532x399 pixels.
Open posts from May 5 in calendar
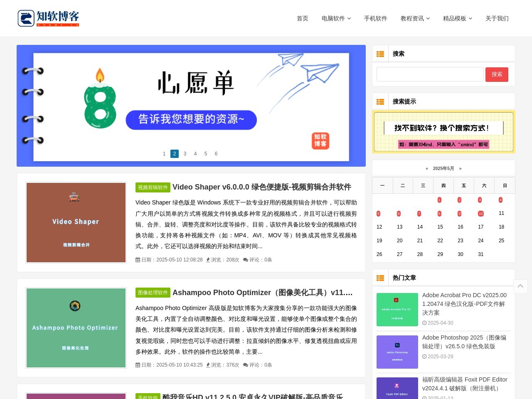point(378,214)
